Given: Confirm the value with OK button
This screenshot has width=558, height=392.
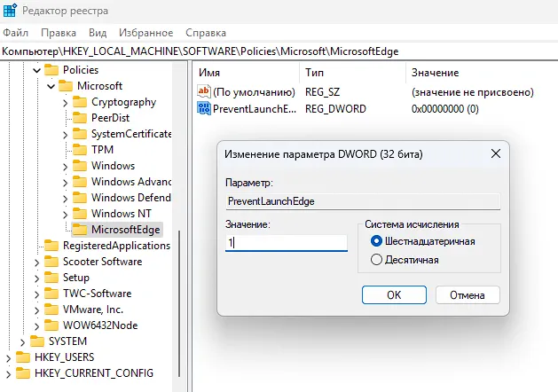Looking at the screenshot, I should coord(394,295).
